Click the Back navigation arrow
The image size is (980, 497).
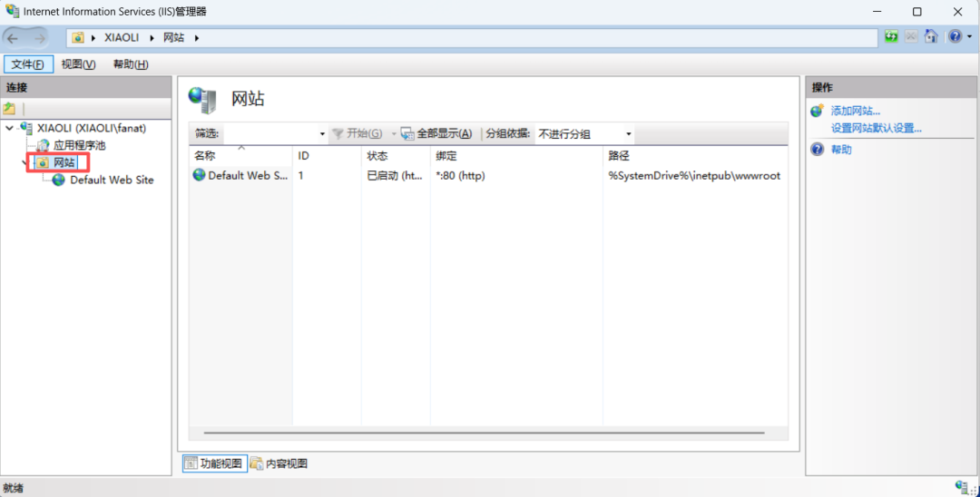pyautogui.click(x=13, y=38)
